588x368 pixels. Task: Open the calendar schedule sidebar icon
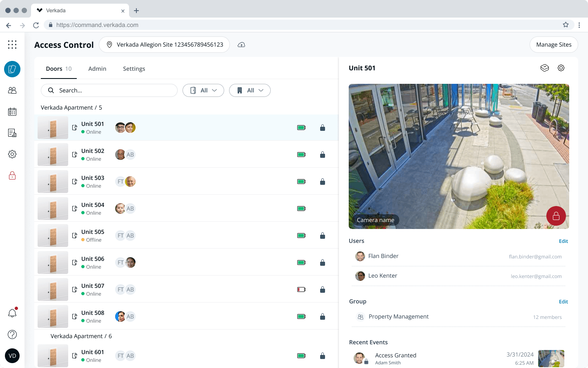pos(12,112)
